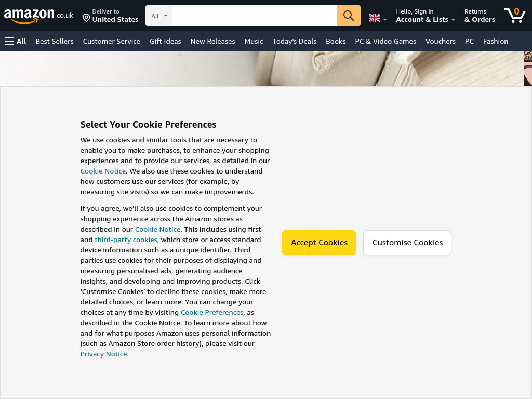
Task: Open Returns & Orders
Action: pyautogui.click(x=480, y=16)
